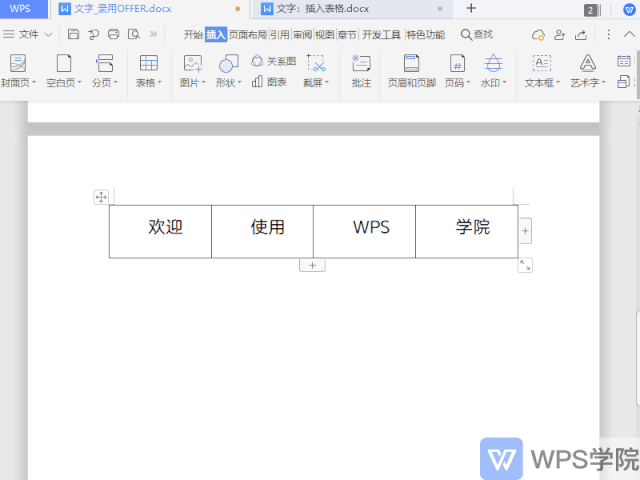This screenshot has width=640, height=480.
Task: Click the collaboration user icon
Action: (560, 35)
